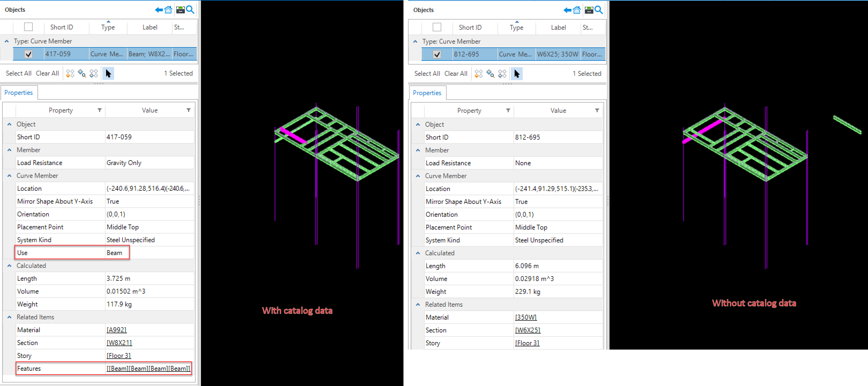Open the Value column filter in 417-059 panel
The image size is (868, 386).
click(x=189, y=110)
